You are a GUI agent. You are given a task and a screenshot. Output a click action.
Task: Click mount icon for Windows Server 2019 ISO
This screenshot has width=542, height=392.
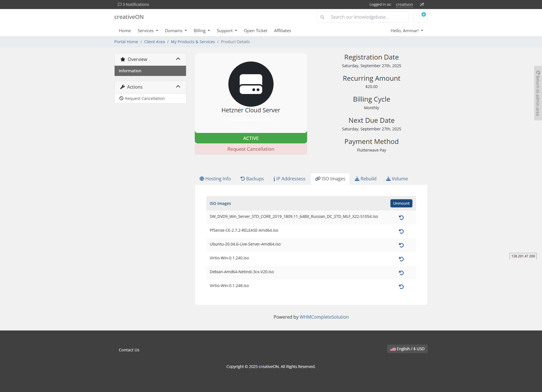[x=401, y=218]
